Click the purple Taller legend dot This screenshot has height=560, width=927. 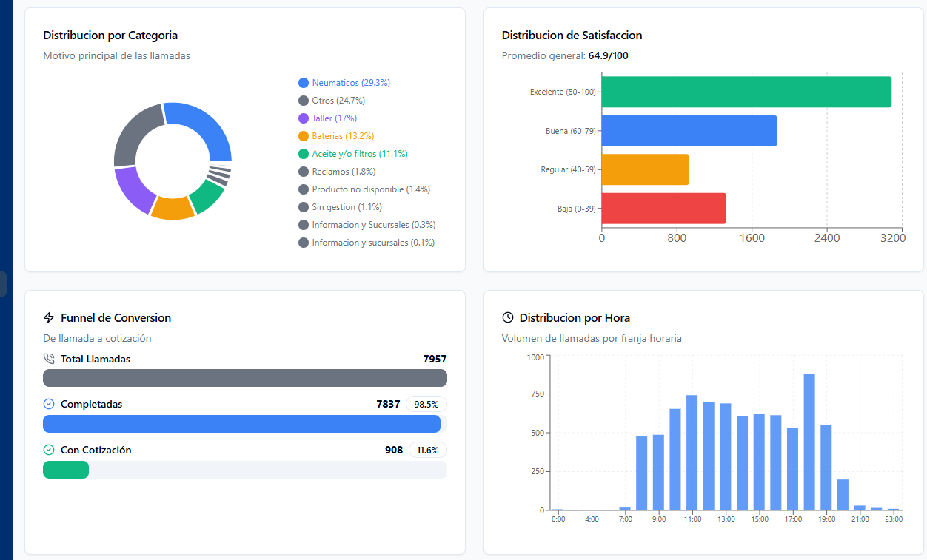click(304, 118)
